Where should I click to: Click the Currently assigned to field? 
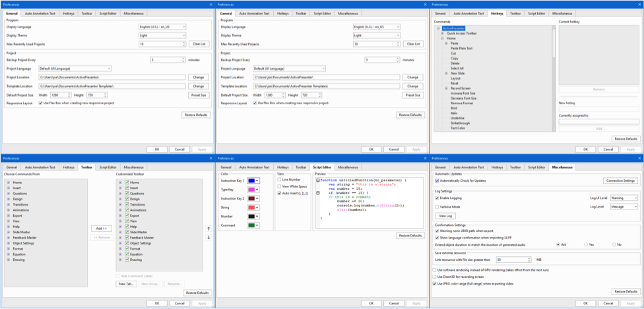pyautogui.click(x=598, y=121)
